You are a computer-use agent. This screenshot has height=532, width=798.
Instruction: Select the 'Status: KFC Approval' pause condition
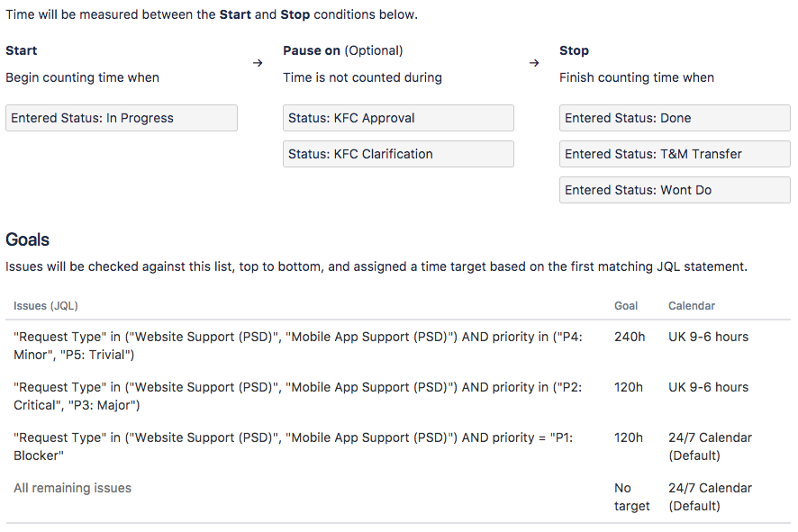(398, 118)
